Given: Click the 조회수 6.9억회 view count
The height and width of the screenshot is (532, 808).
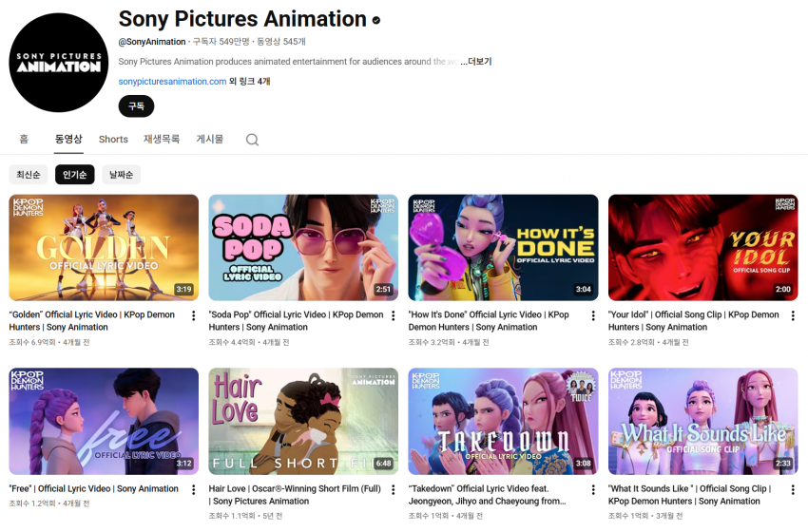Looking at the screenshot, I should point(32,342).
